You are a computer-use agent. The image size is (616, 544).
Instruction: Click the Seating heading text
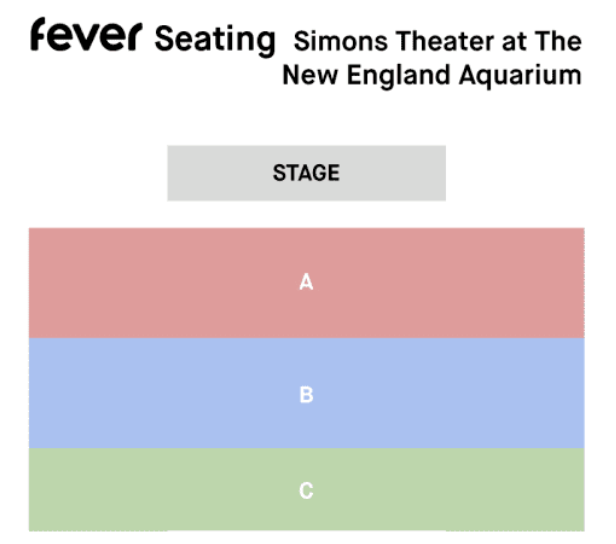coord(214,40)
